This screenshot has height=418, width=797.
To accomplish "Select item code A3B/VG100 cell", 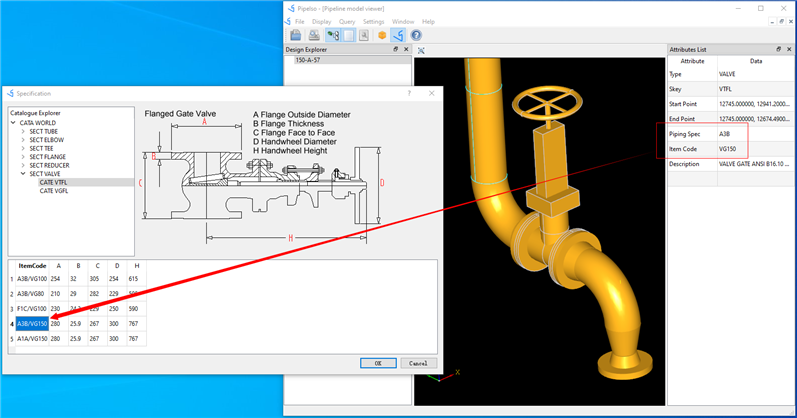I will [x=32, y=279].
